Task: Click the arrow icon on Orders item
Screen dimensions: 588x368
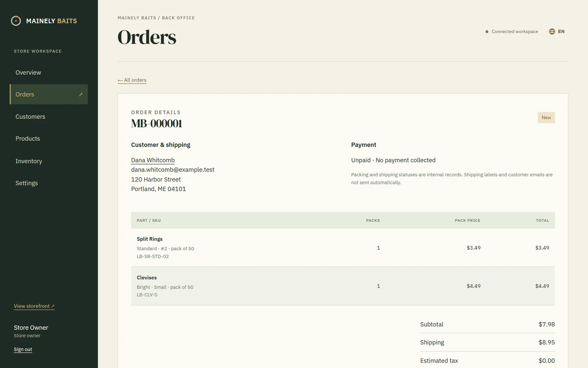Action: click(81, 95)
